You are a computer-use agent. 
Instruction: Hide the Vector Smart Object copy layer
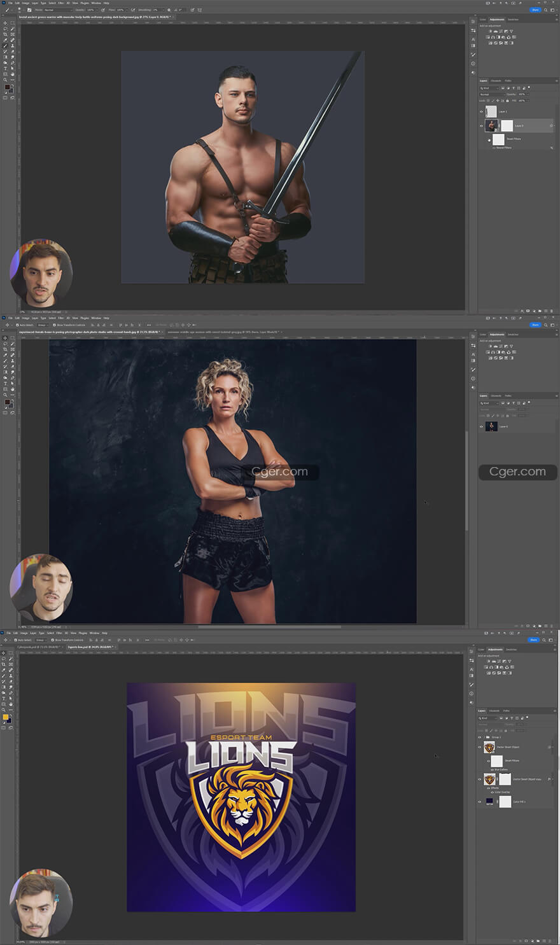(480, 779)
